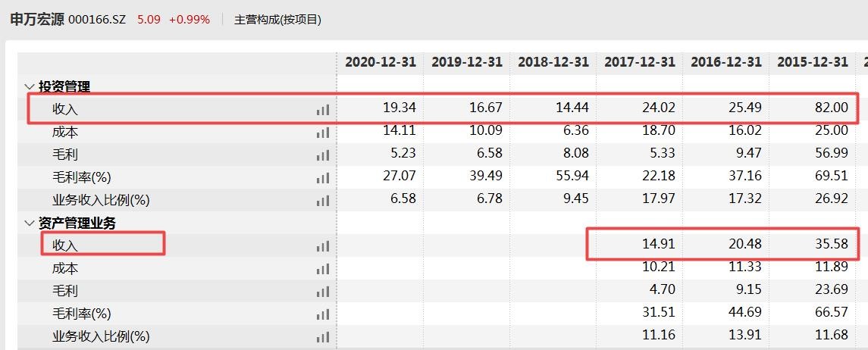
Task: Click 毛利 row label under 资产管理业务
Action: (65, 292)
